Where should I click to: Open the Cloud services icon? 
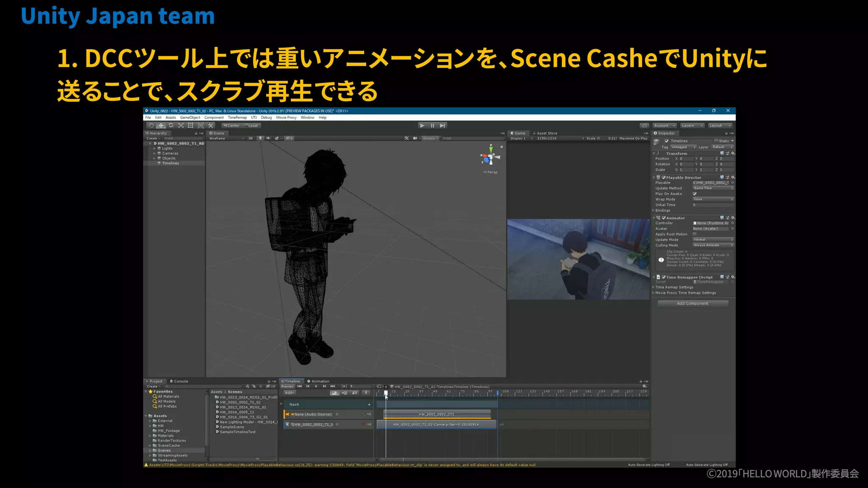coord(644,125)
